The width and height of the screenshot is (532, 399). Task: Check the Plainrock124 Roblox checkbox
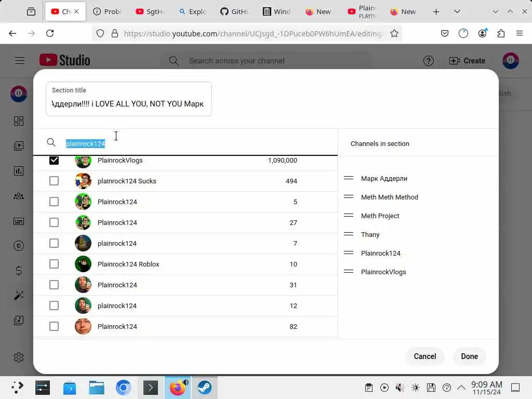point(54,264)
